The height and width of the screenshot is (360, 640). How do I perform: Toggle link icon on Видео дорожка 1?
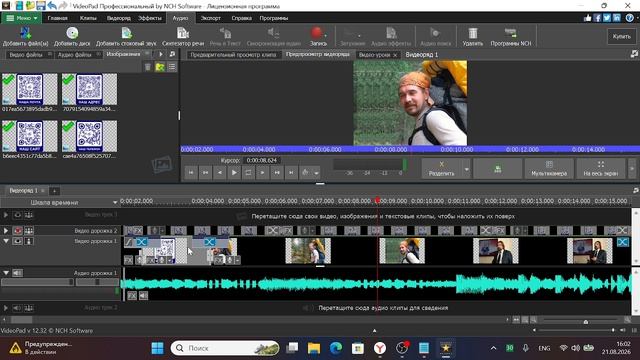pyautogui.click(x=29, y=241)
